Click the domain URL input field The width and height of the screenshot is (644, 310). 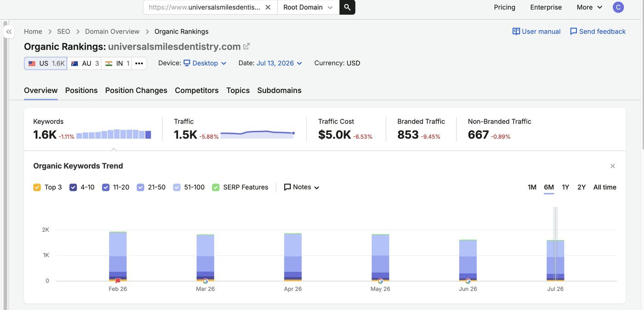click(x=205, y=7)
